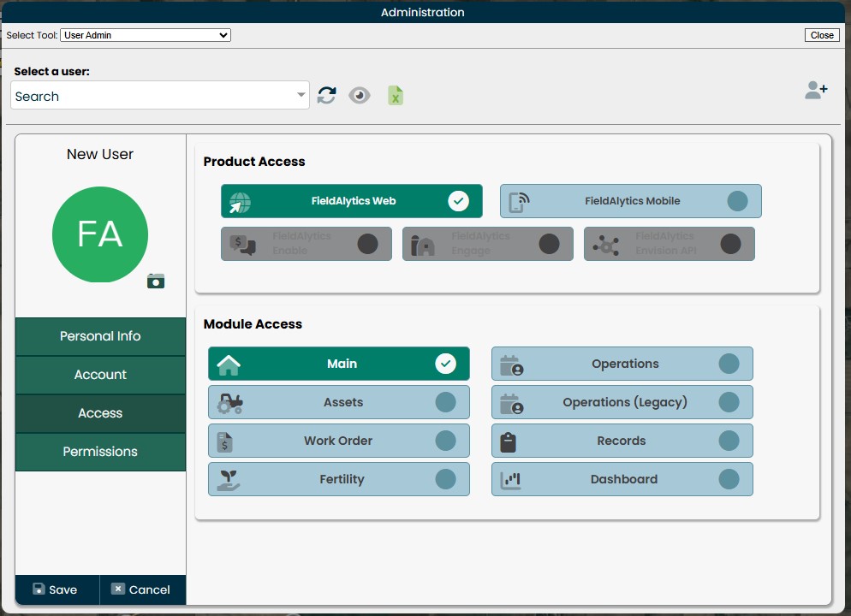Image resolution: width=851 pixels, height=616 pixels.
Task: Click the floppy disk Save icon
Action: [39, 589]
